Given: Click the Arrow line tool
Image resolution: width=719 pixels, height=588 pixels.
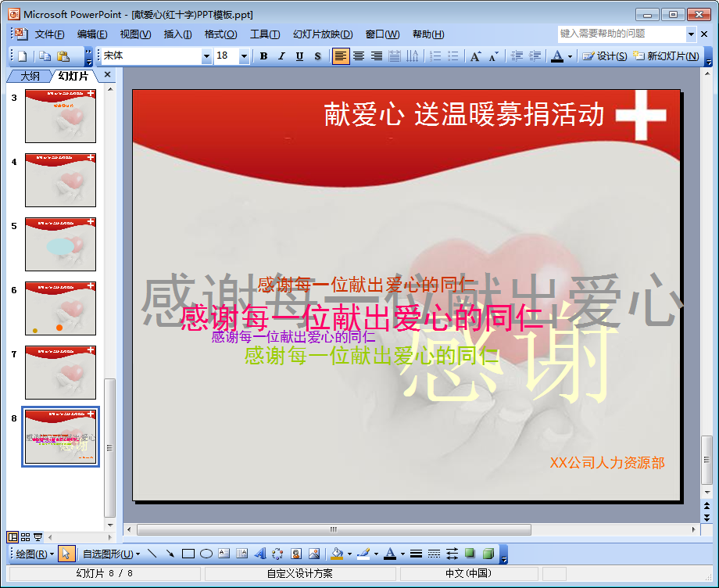Looking at the screenshot, I should tap(170, 554).
